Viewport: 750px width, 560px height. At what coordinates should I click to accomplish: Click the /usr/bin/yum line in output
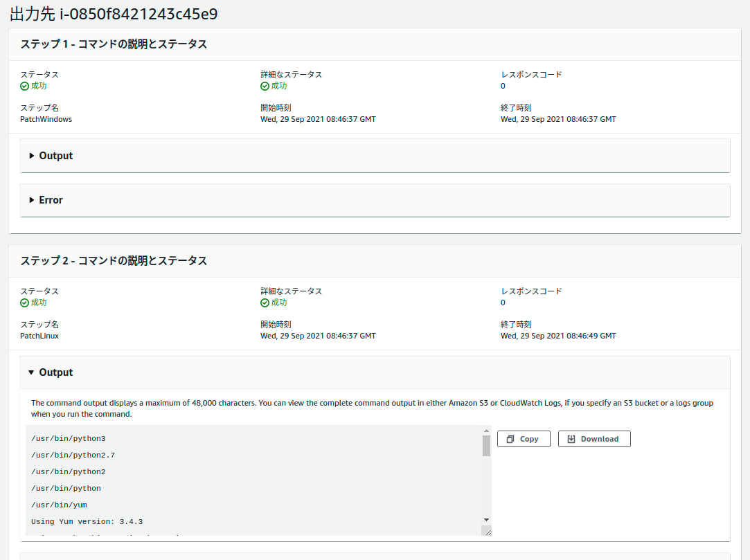(x=59, y=505)
